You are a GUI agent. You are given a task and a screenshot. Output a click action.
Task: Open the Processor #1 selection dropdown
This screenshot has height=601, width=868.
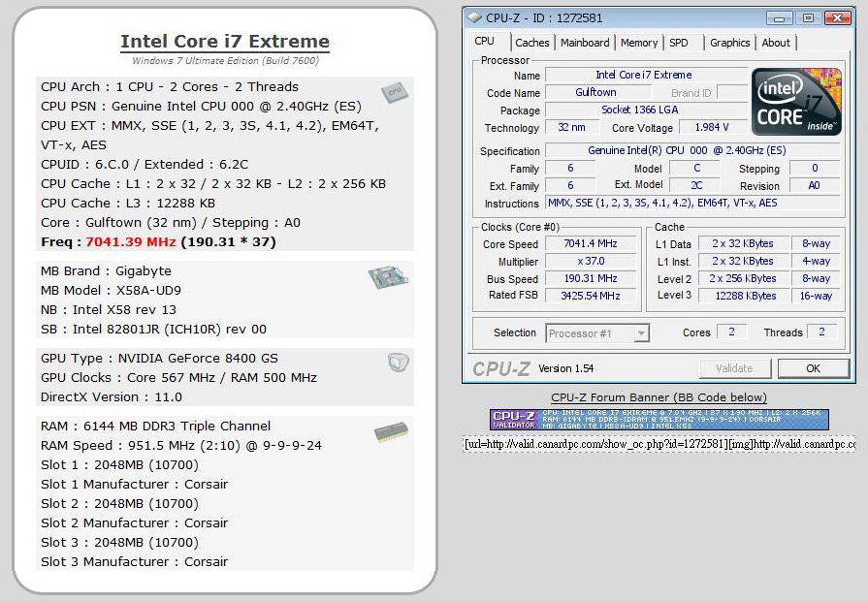coord(597,332)
